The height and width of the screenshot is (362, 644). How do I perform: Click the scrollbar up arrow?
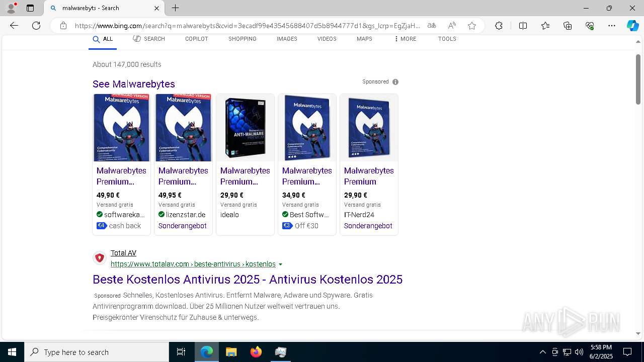point(638,42)
